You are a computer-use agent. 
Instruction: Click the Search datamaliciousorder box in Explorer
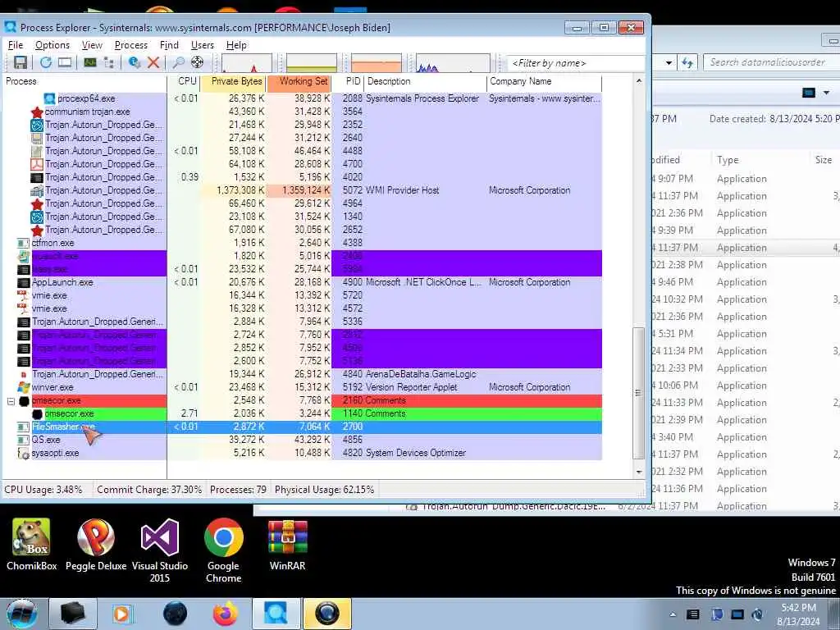tap(770, 62)
